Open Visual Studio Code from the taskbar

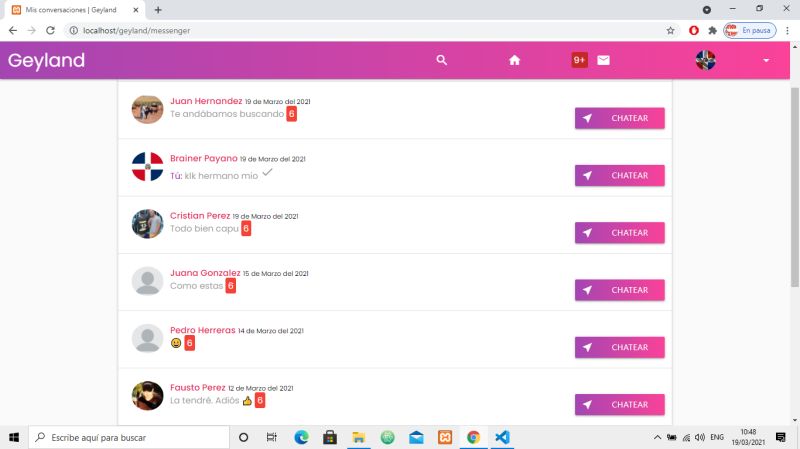[x=502, y=437]
